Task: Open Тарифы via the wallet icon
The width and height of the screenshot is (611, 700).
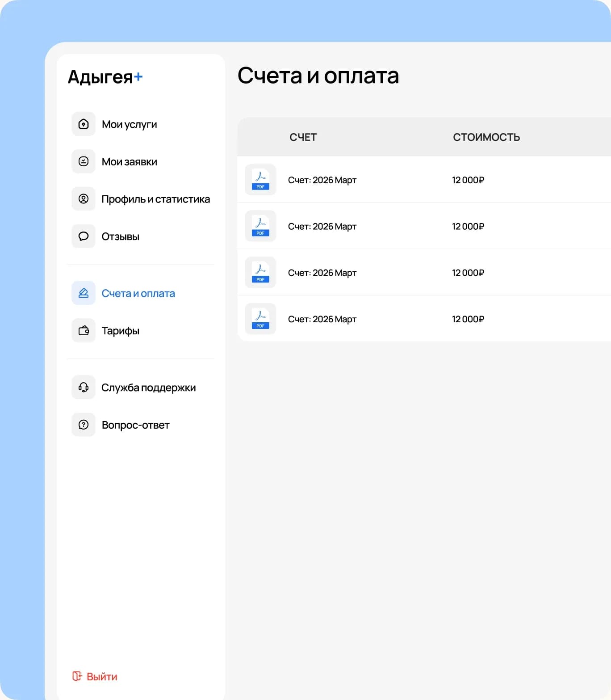Action: point(84,330)
